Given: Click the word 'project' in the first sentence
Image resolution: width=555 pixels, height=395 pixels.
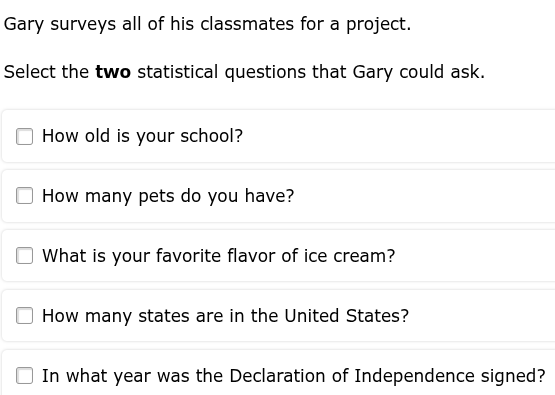Looking at the screenshot, I should coord(376,24).
